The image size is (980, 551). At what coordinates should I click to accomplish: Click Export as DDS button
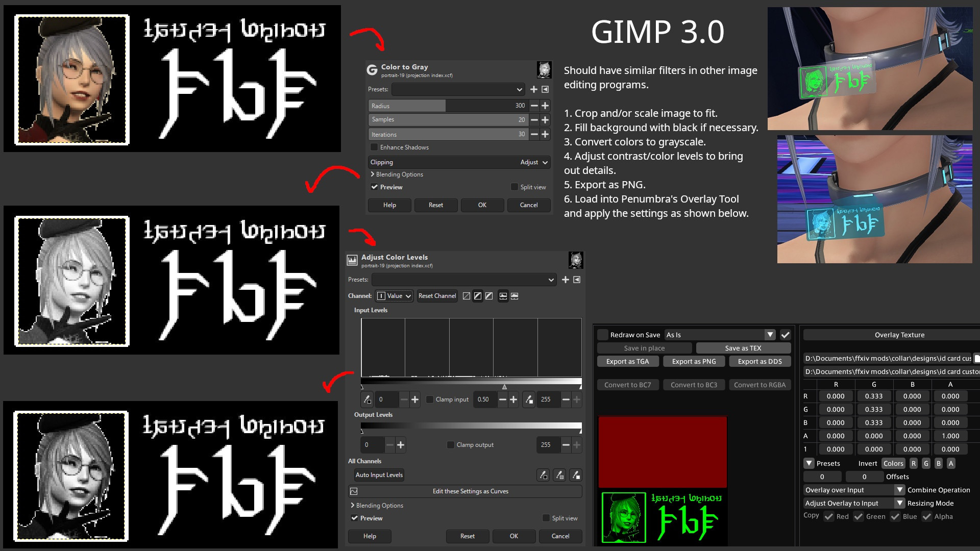(760, 361)
